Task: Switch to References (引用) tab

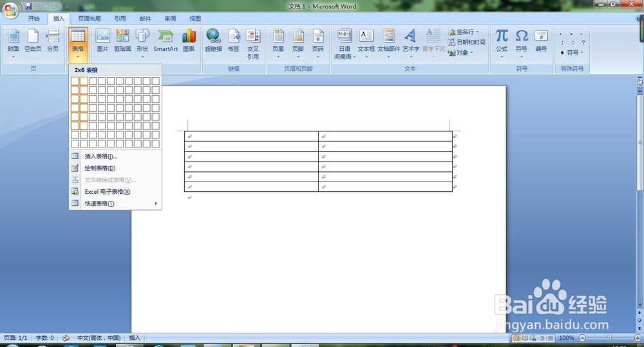Action: (120, 19)
